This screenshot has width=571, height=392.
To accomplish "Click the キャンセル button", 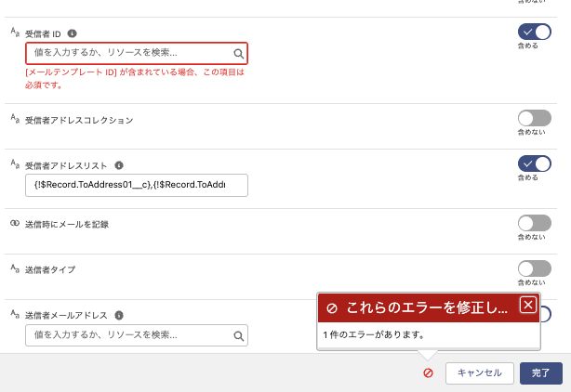I will (x=480, y=373).
